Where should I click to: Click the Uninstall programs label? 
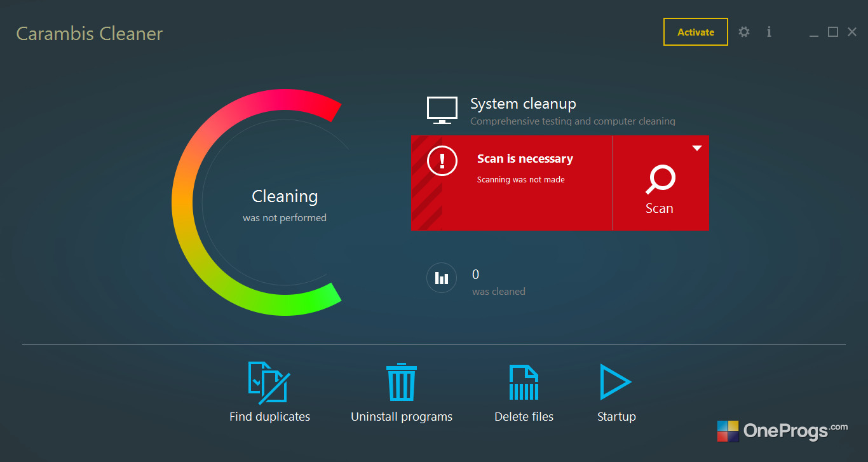tap(402, 417)
